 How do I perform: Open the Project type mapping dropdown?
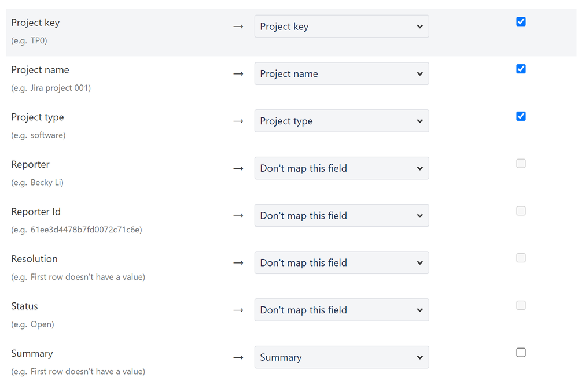click(x=341, y=121)
